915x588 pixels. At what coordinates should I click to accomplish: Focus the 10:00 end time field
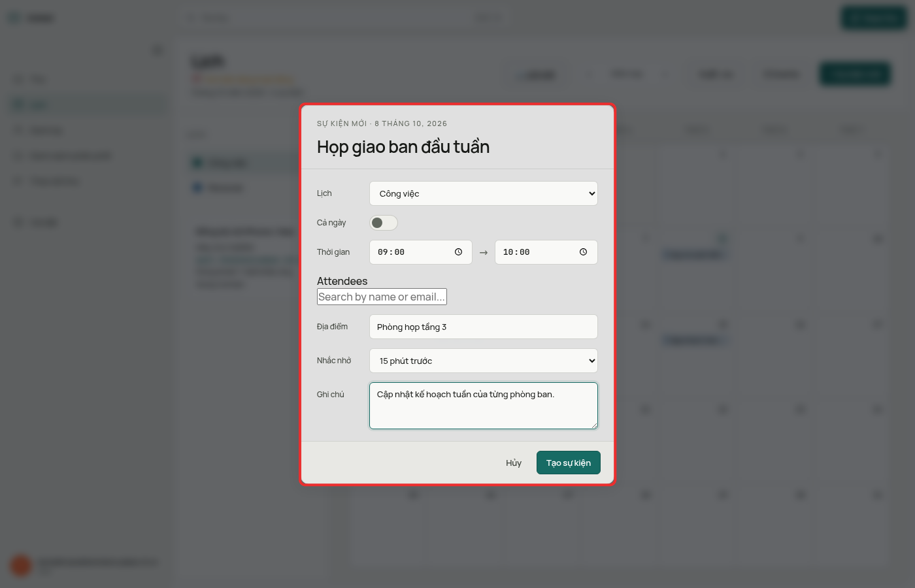pyautogui.click(x=546, y=252)
